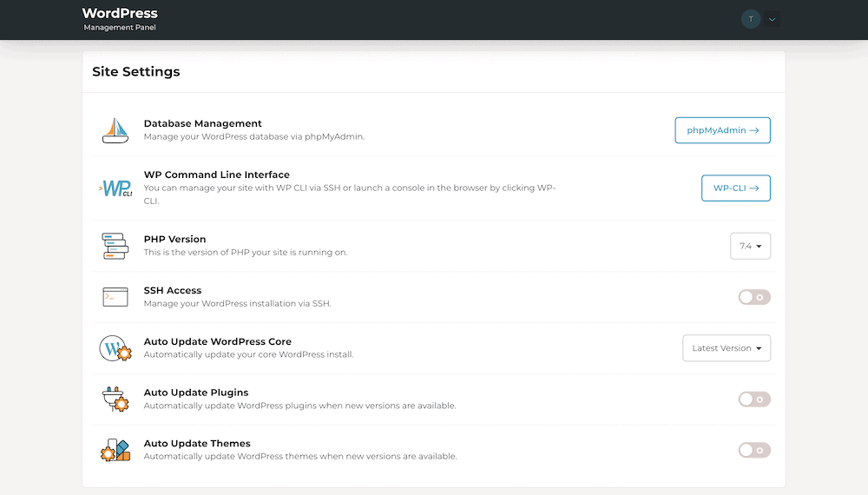Turn on Auto Update Plugins switch

click(753, 399)
